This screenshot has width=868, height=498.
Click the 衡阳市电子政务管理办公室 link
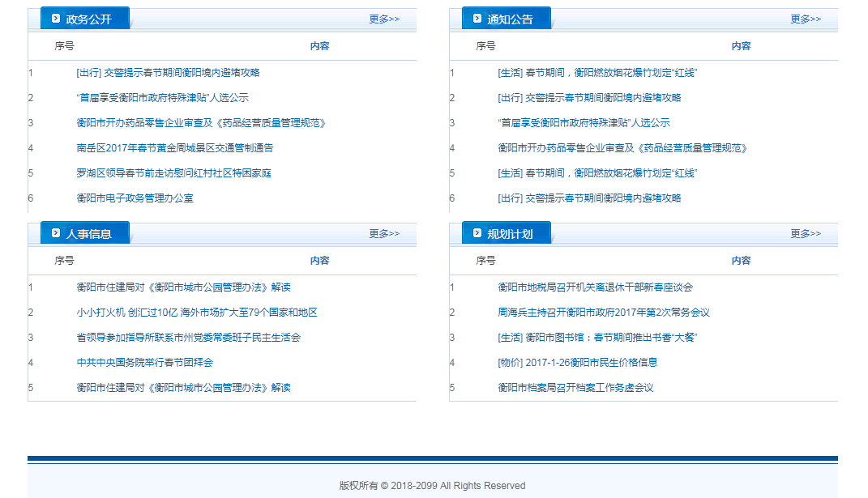(135, 198)
